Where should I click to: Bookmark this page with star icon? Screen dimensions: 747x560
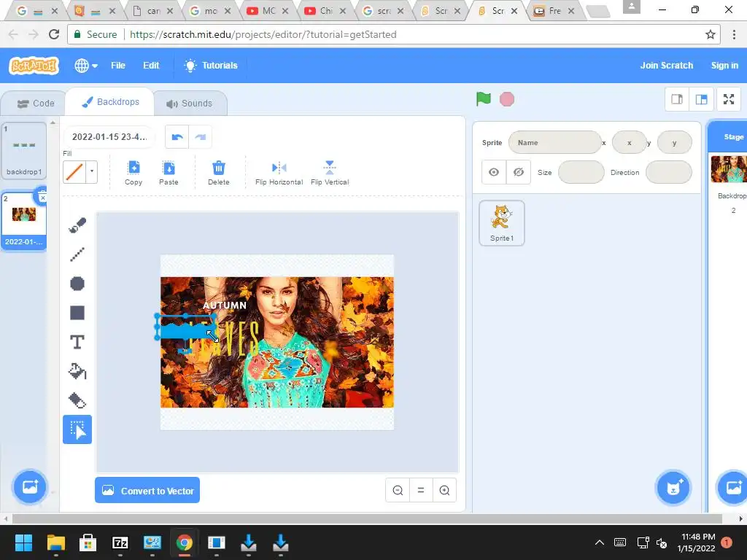click(711, 34)
